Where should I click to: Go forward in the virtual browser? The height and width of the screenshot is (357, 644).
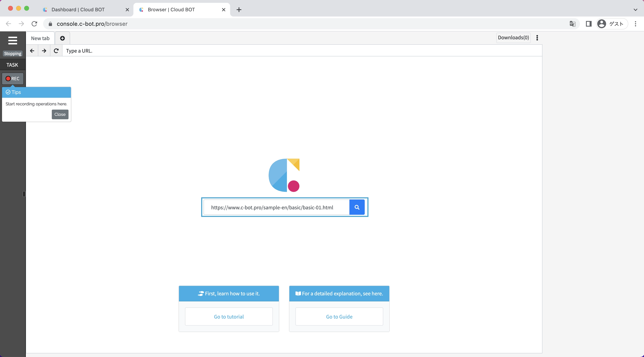coord(44,51)
